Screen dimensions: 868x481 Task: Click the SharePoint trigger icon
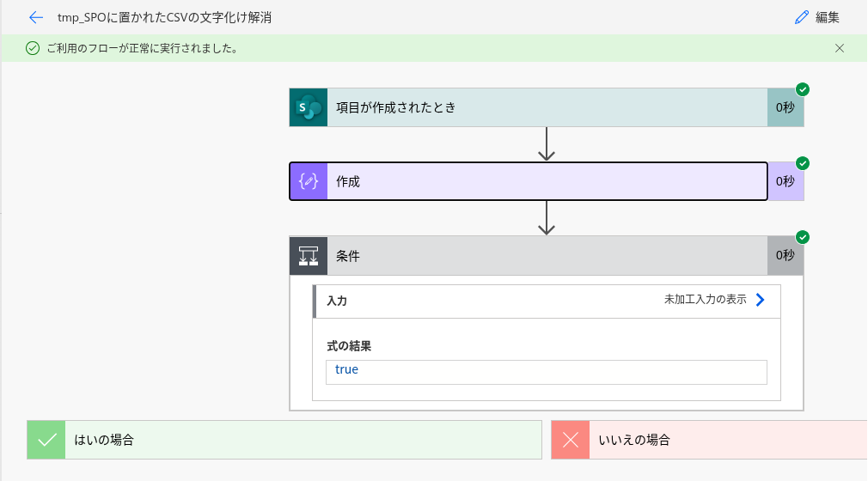309,107
